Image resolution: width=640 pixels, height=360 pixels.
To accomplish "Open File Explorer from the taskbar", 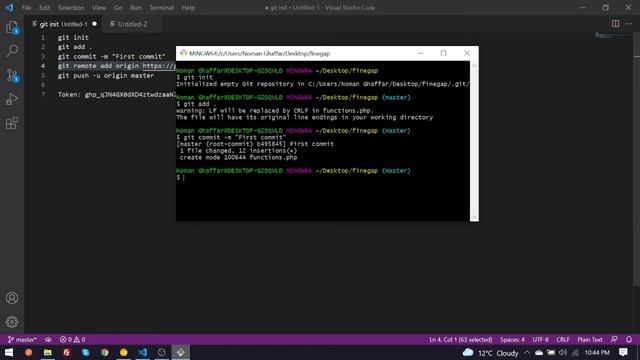I will click(x=47, y=352).
